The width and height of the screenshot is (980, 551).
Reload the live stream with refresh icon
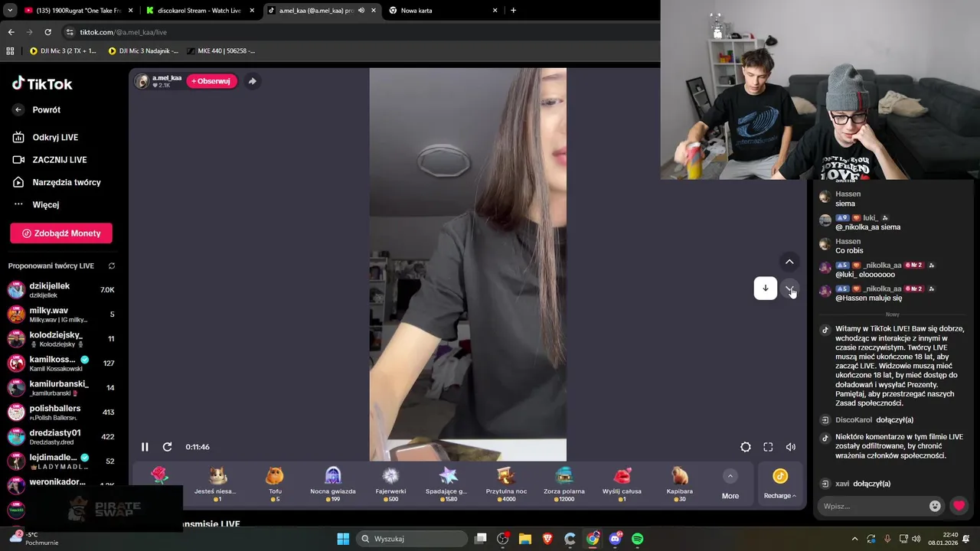[x=167, y=447]
